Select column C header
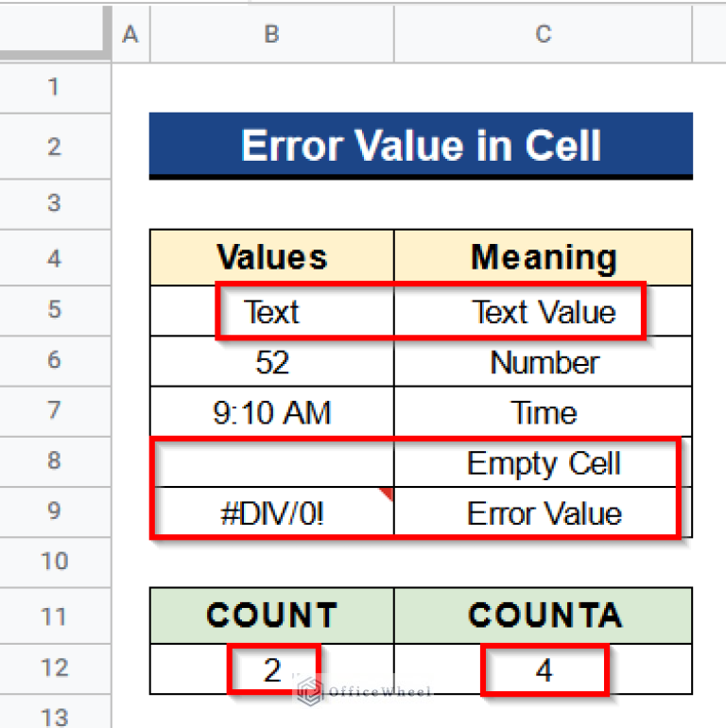Viewport: 726px width, 728px height. coord(544,34)
